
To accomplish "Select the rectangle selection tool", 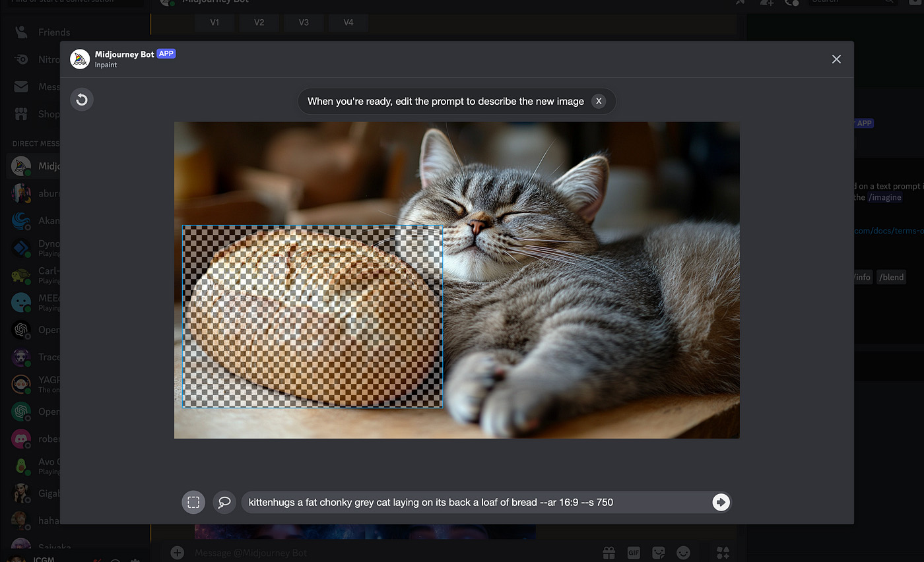I will coord(193,502).
